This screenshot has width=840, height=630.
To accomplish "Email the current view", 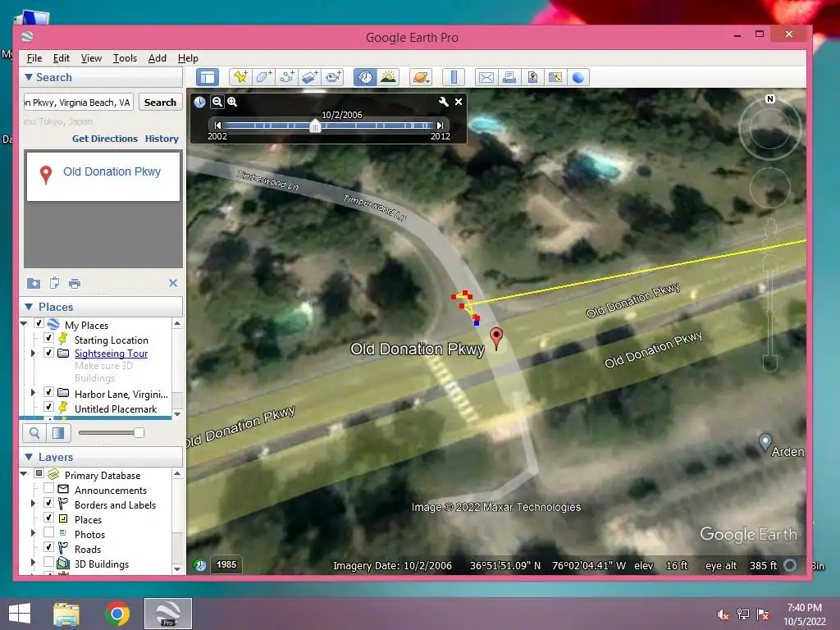I will coord(486,77).
